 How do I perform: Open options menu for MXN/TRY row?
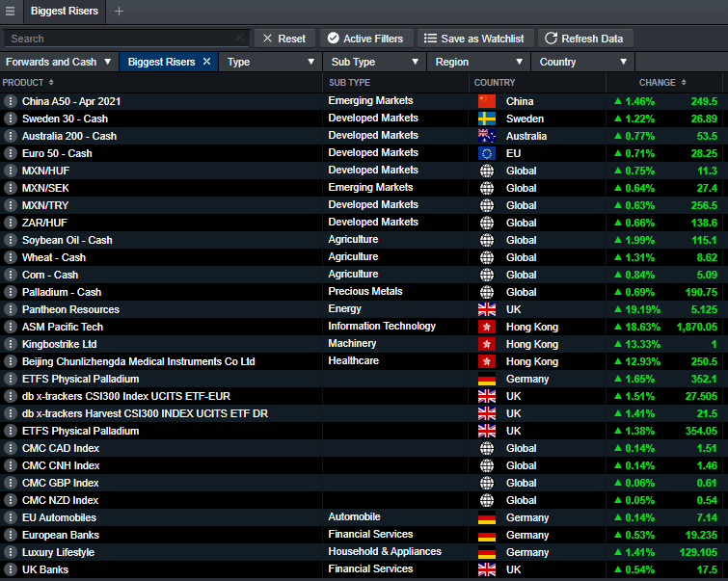pyautogui.click(x=11, y=205)
